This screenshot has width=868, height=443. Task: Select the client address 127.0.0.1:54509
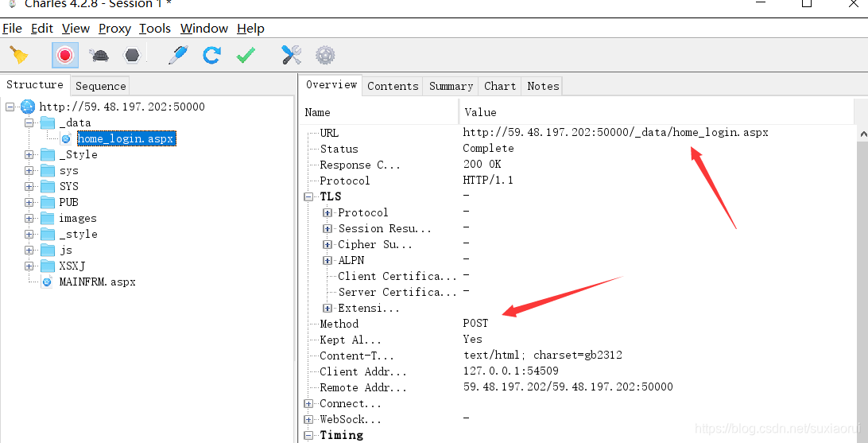click(x=510, y=371)
